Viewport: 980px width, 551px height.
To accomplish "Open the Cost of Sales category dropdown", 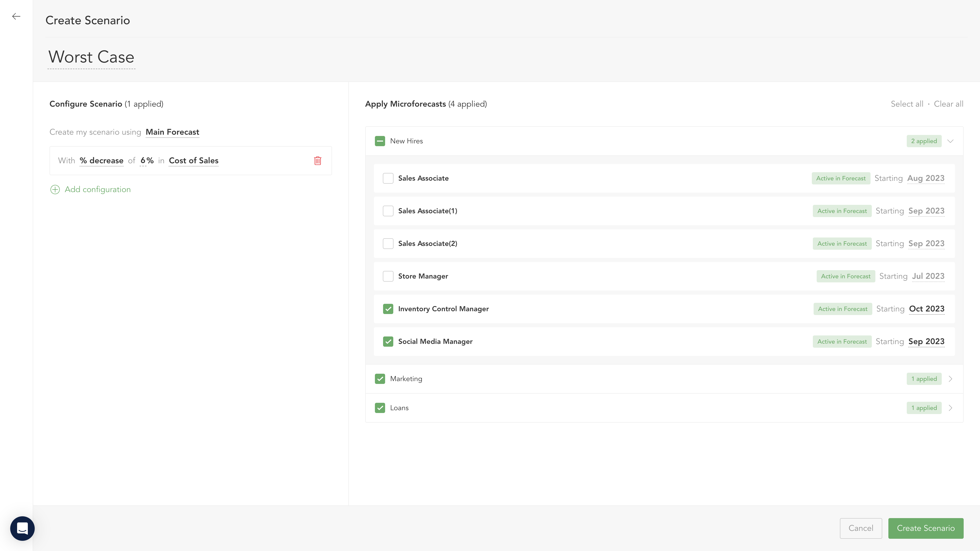I will point(194,160).
